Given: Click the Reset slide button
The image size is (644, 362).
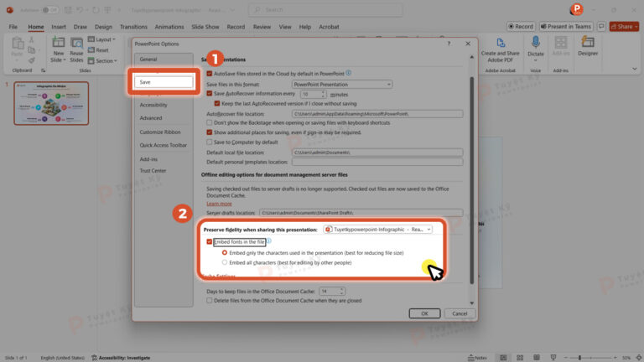Looking at the screenshot, I should tap(98, 50).
